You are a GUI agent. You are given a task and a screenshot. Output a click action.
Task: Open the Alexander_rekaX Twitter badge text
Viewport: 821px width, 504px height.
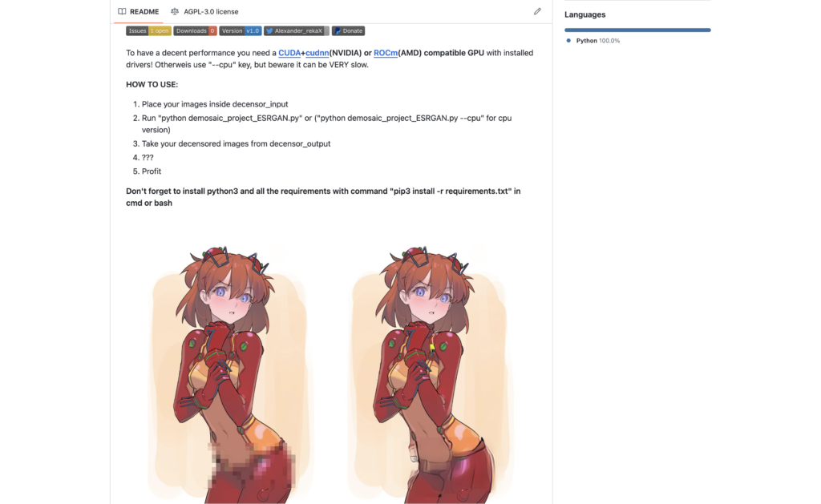click(298, 31)
